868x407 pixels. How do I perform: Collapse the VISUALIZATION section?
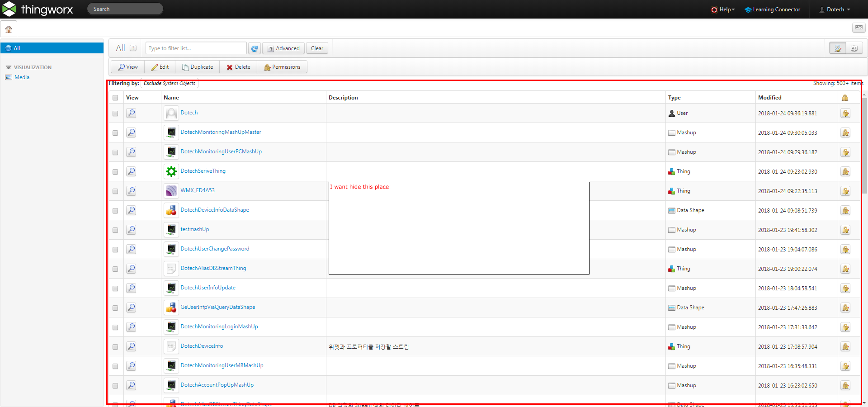coord(9,67)
